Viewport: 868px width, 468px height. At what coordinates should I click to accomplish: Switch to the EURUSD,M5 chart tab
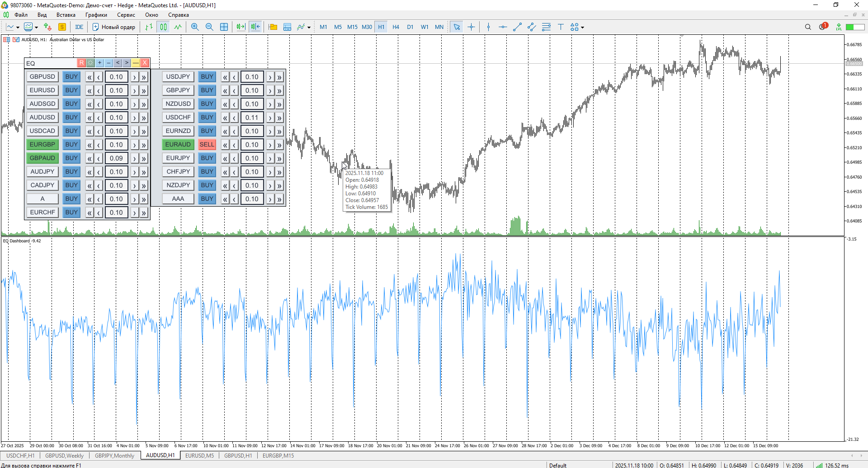[199, 455]
